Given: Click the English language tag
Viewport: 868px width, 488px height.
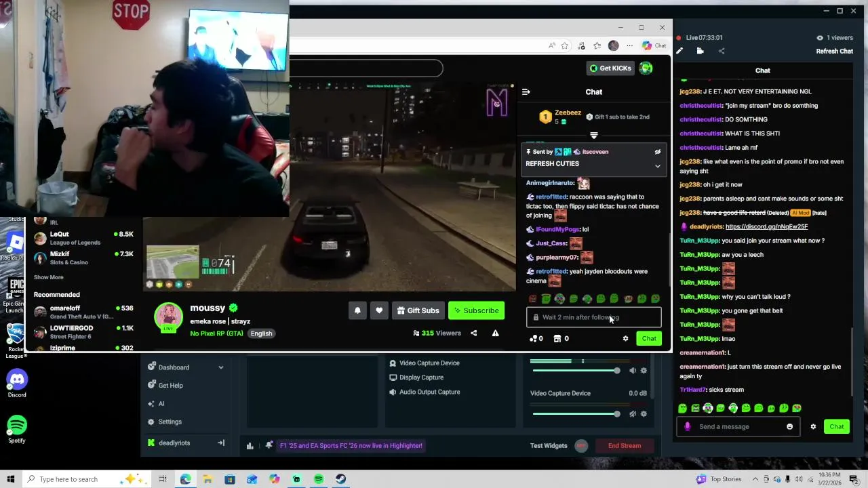Looking at the screenshot, I should [261, 333].
